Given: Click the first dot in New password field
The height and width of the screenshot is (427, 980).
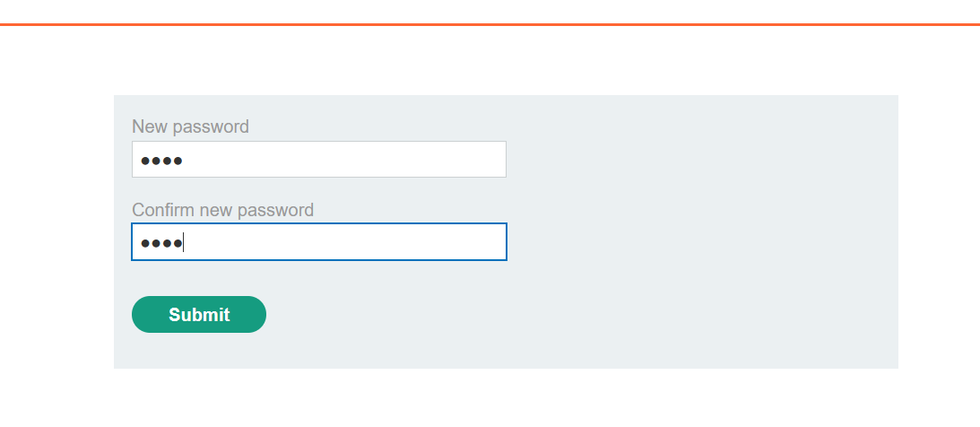Looking at the screenshot, I should (x=145, y=161).
